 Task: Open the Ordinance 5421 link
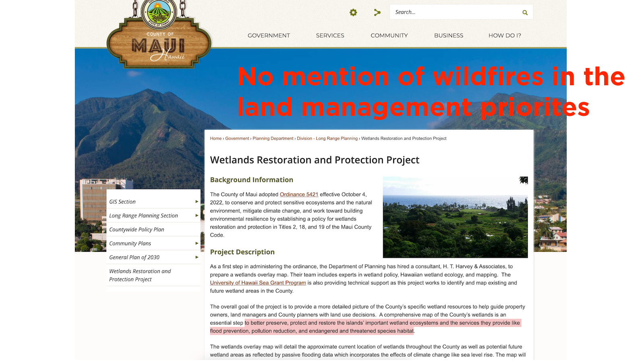[299, 194]
